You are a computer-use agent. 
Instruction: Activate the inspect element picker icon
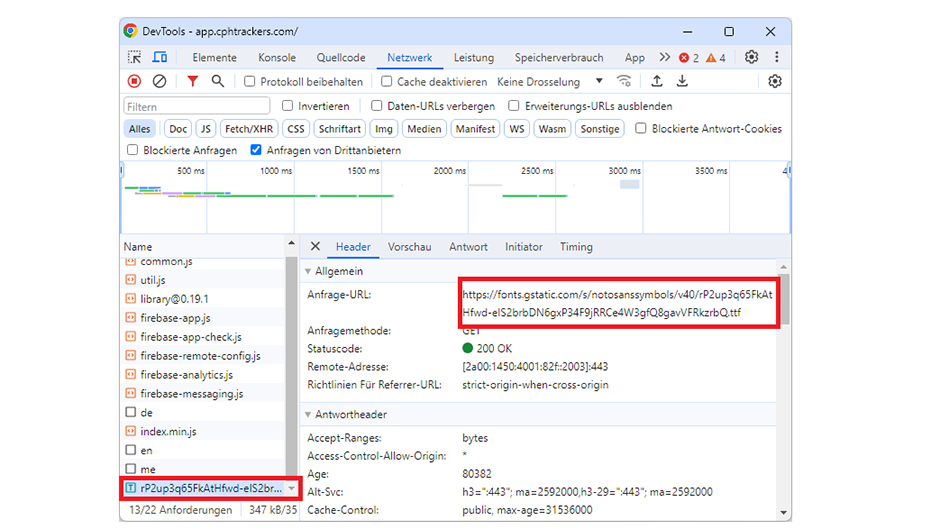tap(134, 57)
